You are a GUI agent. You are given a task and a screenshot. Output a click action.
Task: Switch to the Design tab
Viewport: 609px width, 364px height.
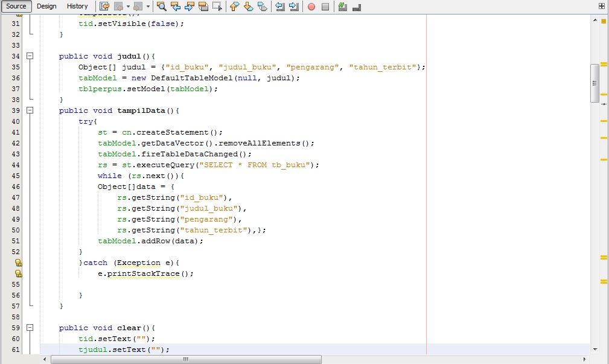(46, 6)
